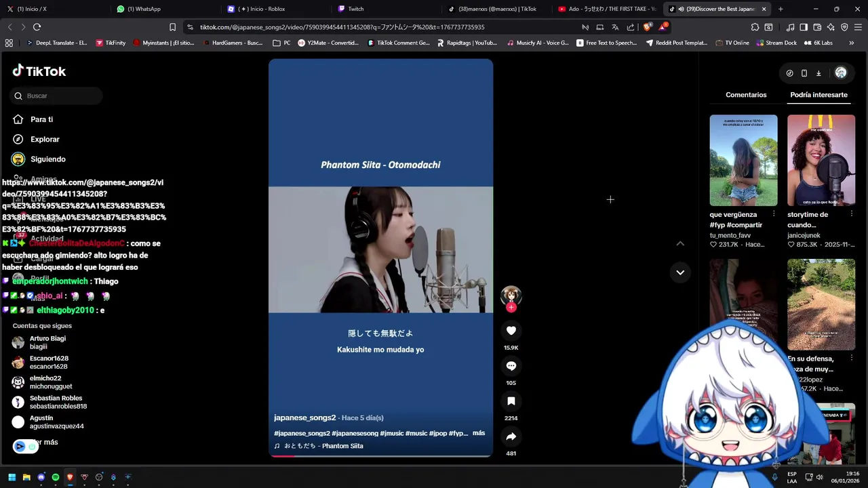Like the Phantom Siita video with heart icon

[511, 331]
